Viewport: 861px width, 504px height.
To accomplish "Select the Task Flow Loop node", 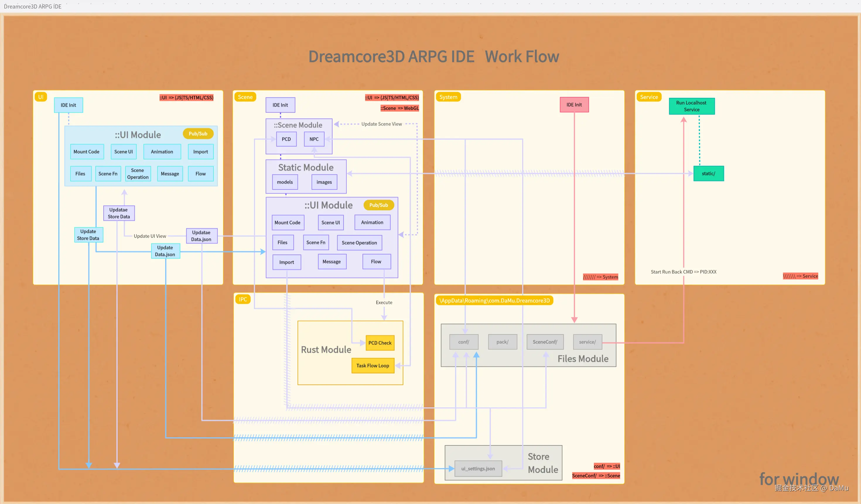I will click(373, 365).
